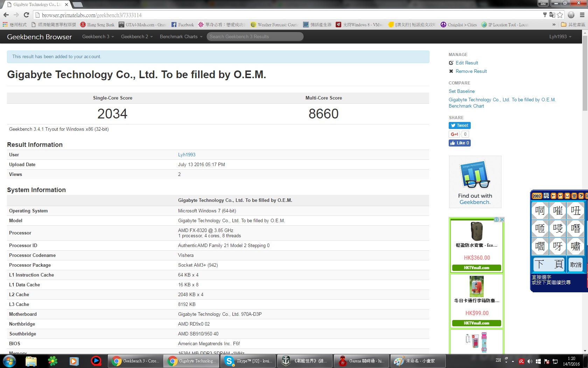This screenshot has height=368, width=588.
Task: Toggle the IME 形 mode button
Action: [x=546, y=196]
